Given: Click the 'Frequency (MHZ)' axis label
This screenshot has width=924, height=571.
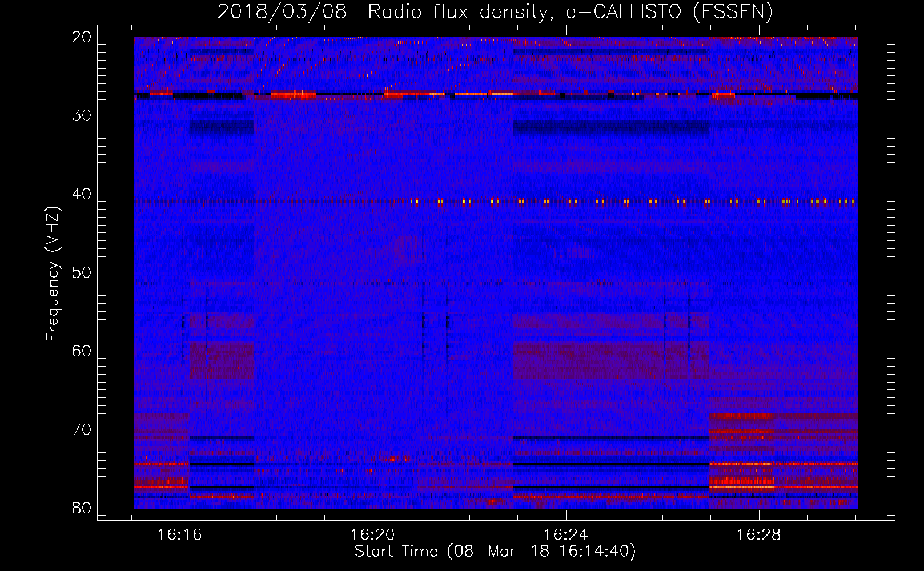Looking at the screenshot, I should point(53,274).
